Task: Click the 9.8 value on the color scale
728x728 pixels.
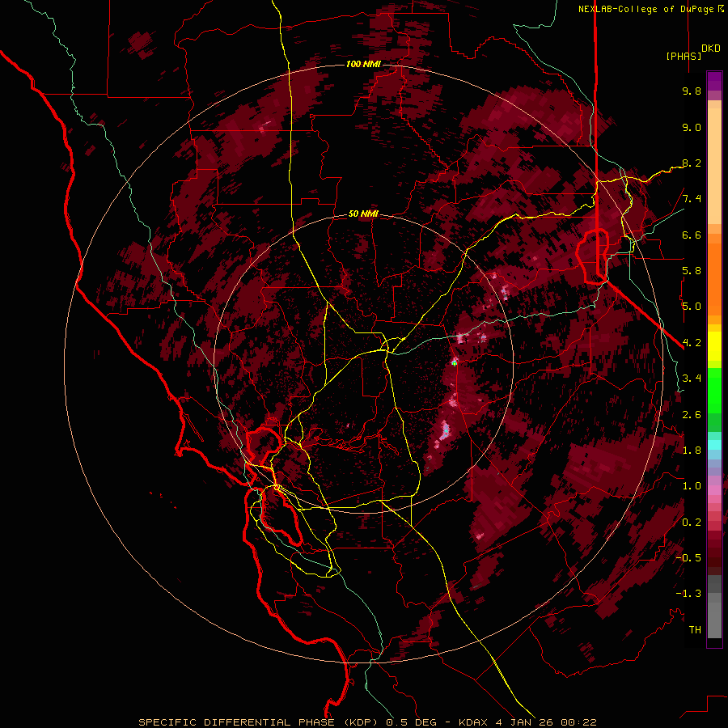Action: coord(692,91)
